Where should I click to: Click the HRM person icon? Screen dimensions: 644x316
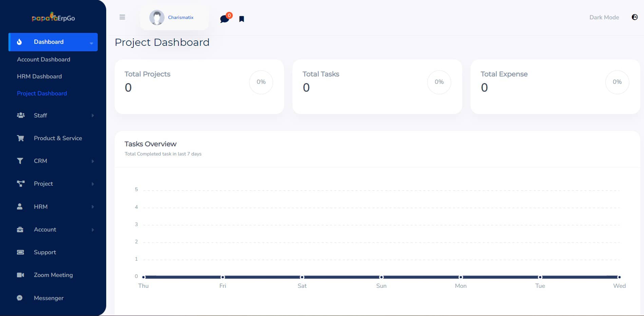coord(20,206)
